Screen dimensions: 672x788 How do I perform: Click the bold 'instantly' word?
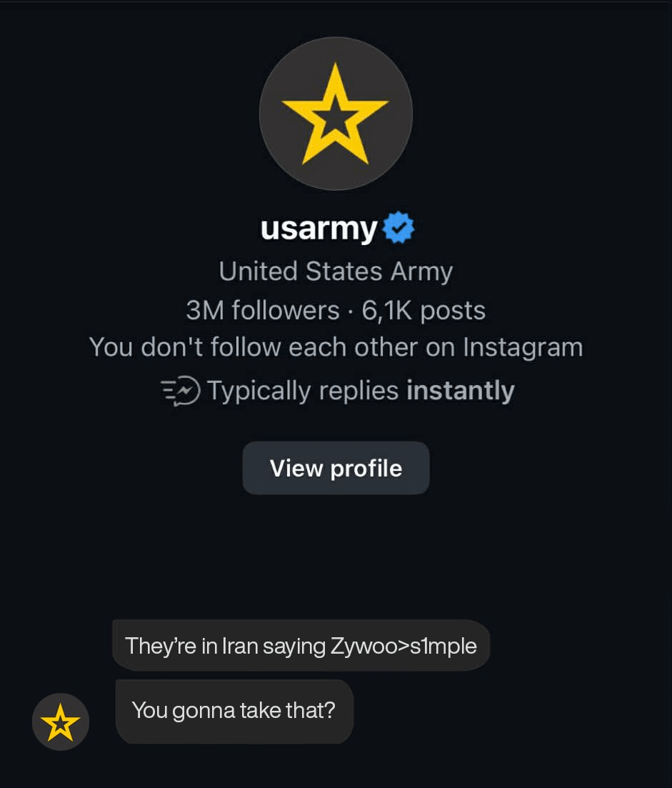[x=461, y=391]
